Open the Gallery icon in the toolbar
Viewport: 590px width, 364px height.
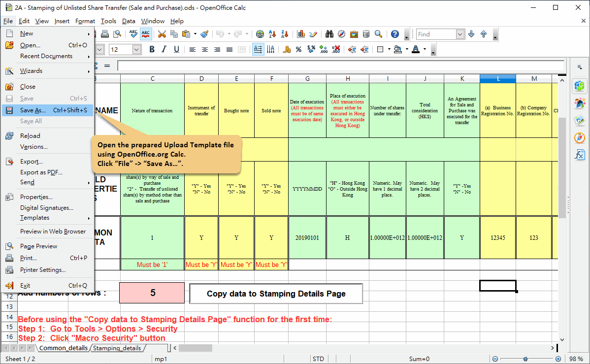click(354, 34)
